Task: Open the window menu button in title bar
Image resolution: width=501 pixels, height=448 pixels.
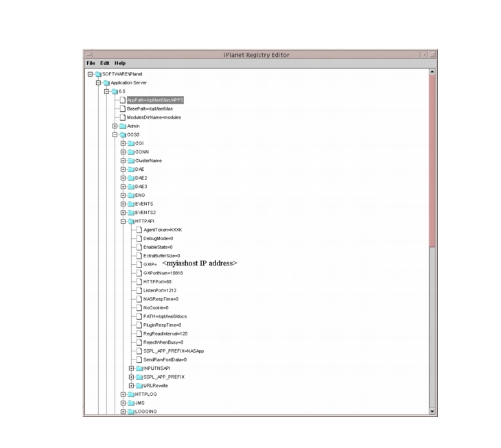Action: pyautogui.click(x=89, y=55)
